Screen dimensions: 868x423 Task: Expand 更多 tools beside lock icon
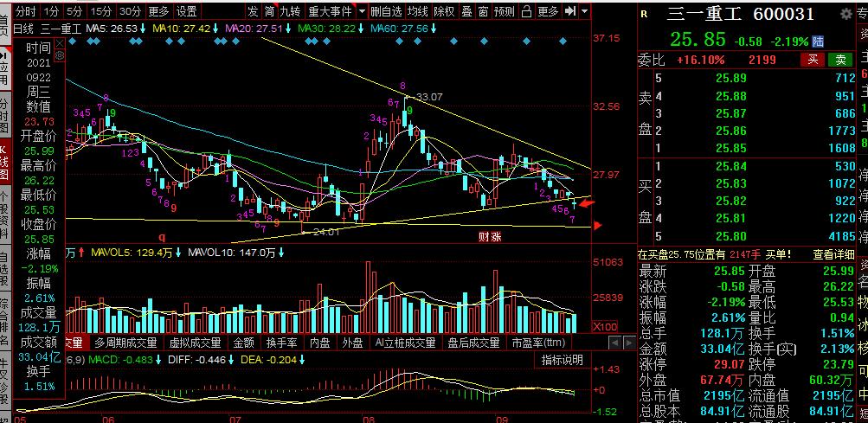coord(548,11)
